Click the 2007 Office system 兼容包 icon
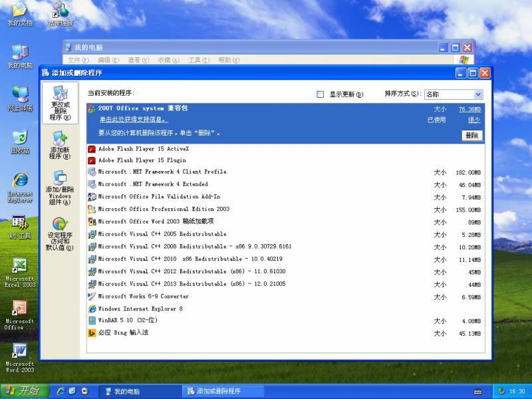The image size is (532, 399). click(92, 108)
